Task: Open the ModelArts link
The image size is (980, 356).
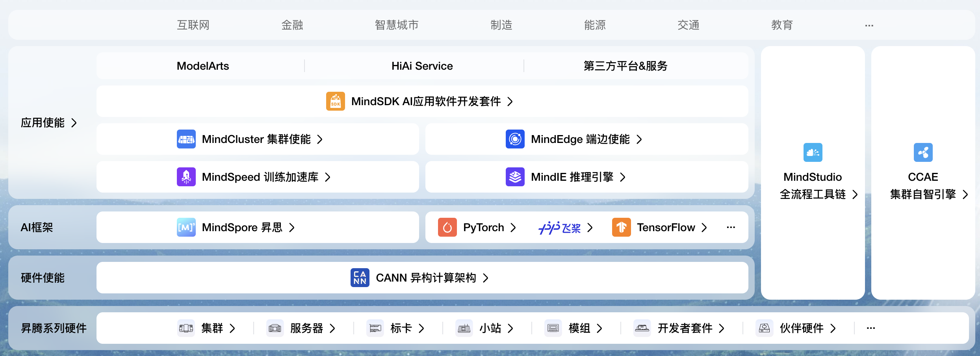Action: pos(203,66)
